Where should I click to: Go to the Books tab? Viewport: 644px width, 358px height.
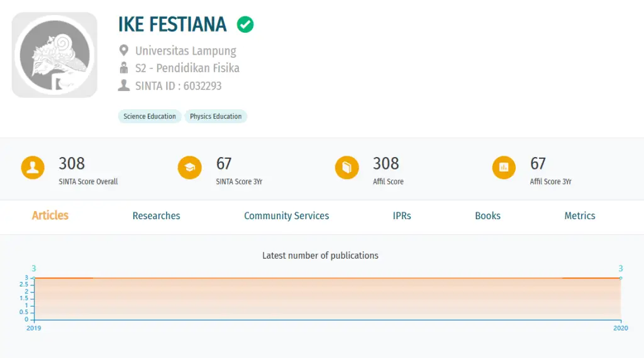click(x=487, y=215)
